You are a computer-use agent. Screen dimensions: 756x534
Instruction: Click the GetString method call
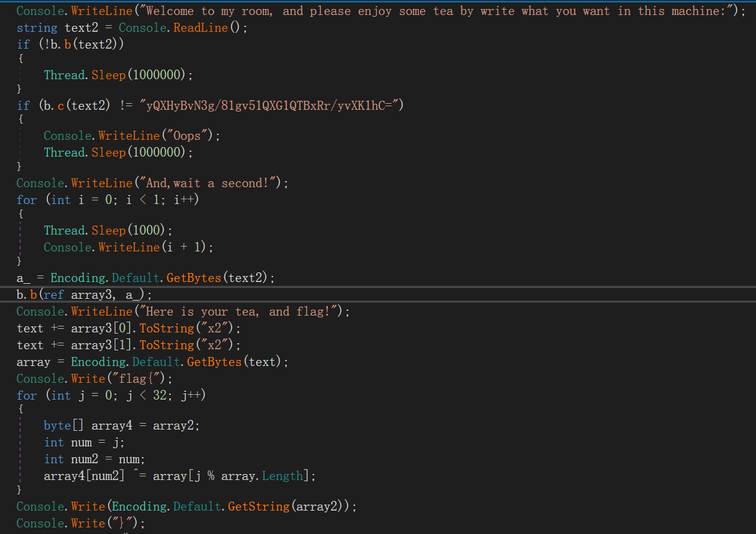259,506
